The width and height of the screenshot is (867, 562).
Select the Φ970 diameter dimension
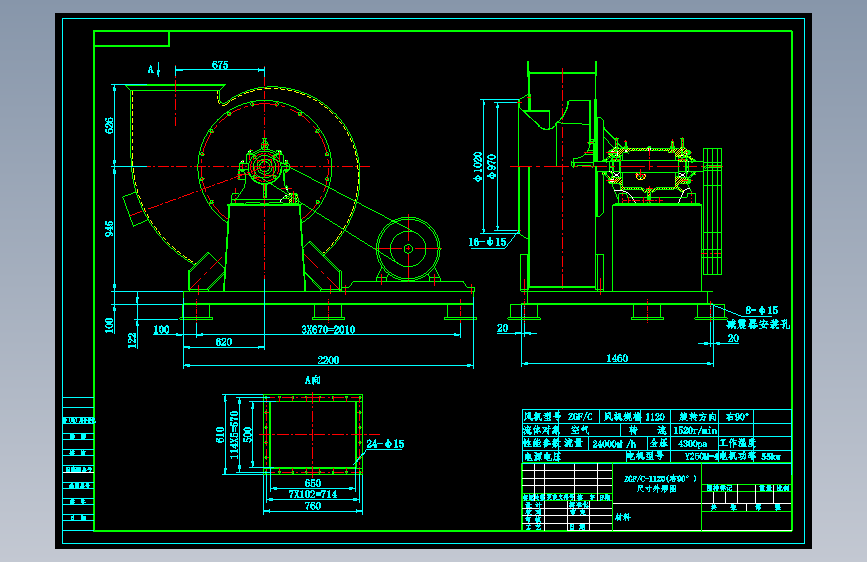492,166
